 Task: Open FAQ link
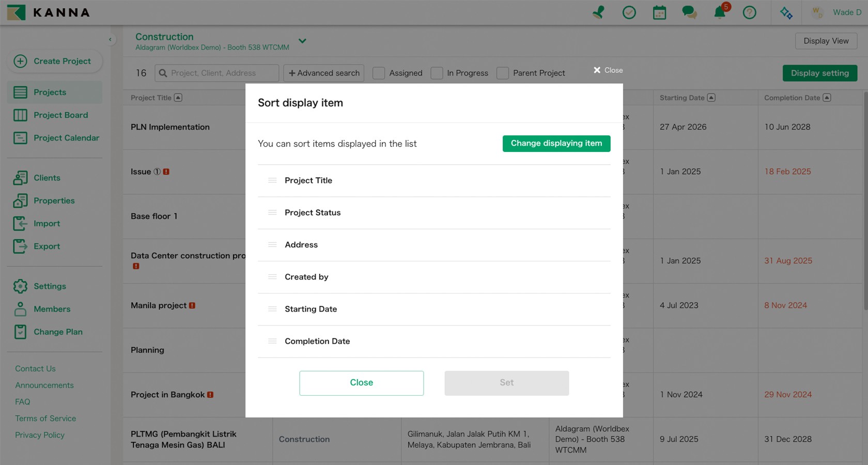pos(23,401)
